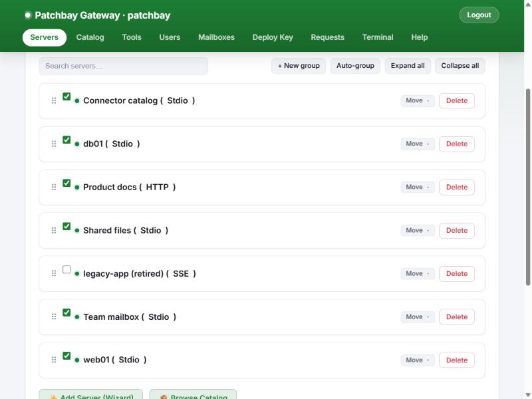Screen dimensions: 532x399
Task: Open the Move dropdown for web01
Action: point(418,360)
